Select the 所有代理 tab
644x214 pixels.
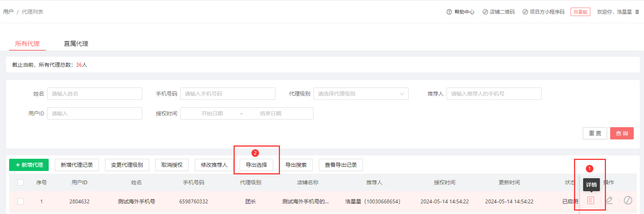coord(27,44)
